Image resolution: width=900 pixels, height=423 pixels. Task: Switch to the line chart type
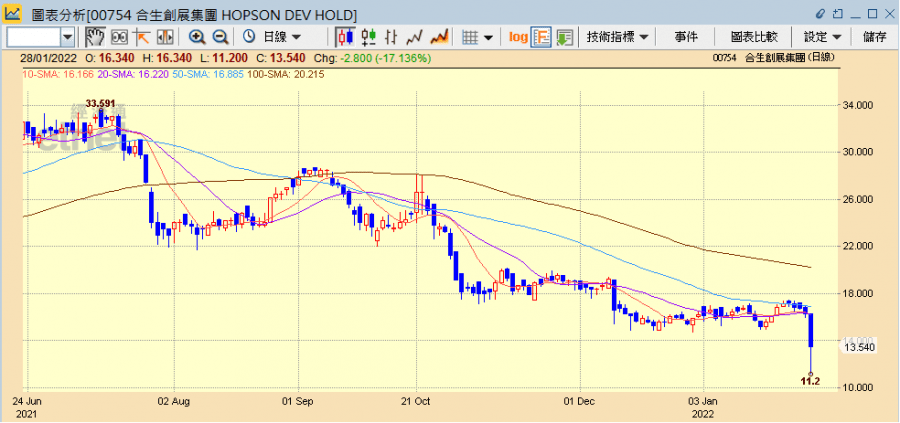[x=414, y=37]
